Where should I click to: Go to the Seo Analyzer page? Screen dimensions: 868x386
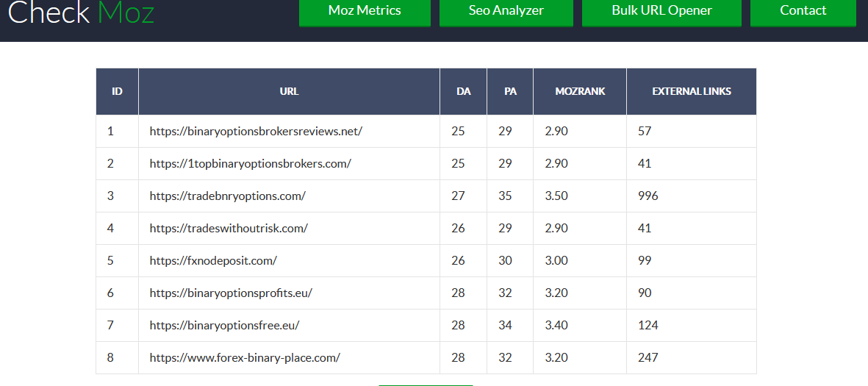(506, 11)
